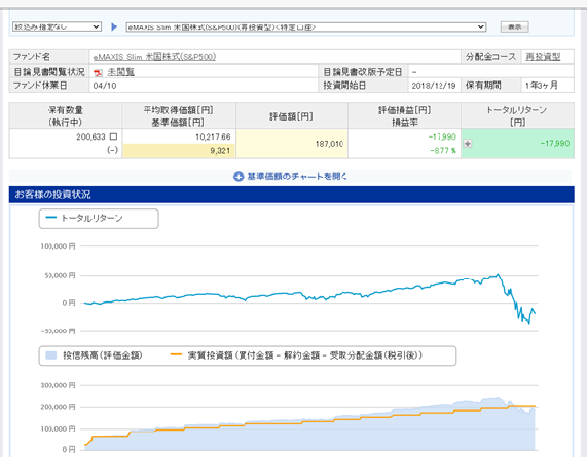
Task: Select the -17,990 total return value in green cell
Action: (x=555, y=143)
